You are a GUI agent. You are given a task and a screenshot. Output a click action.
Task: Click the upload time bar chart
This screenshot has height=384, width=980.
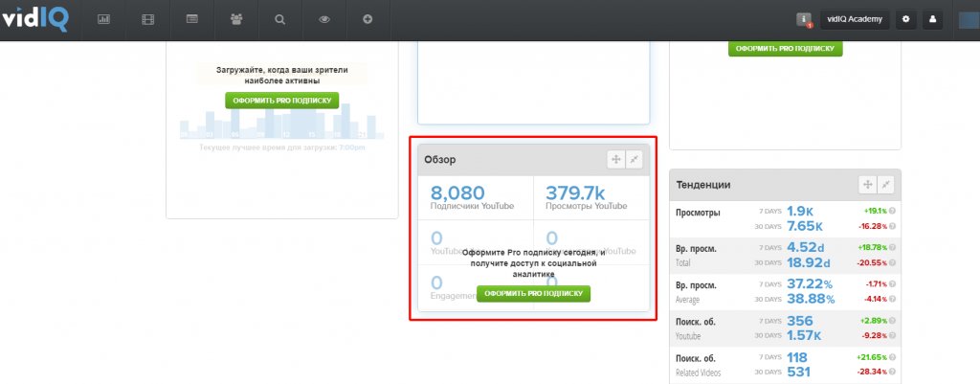(x=282, y=122)
